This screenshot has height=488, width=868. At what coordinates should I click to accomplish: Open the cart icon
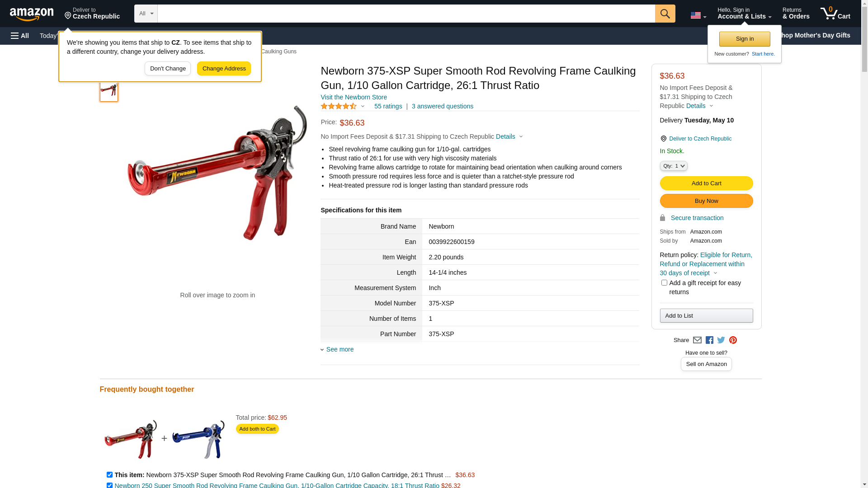pos(835,13)
